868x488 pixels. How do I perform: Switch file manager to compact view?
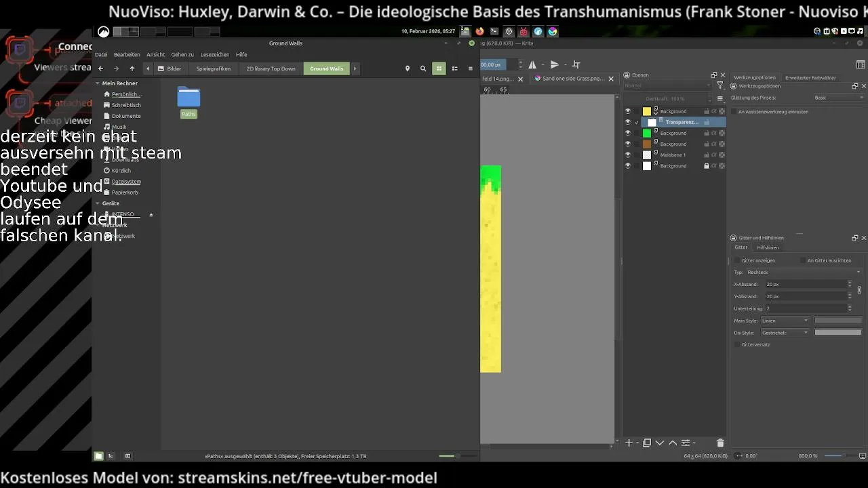(x=470, y=68)
